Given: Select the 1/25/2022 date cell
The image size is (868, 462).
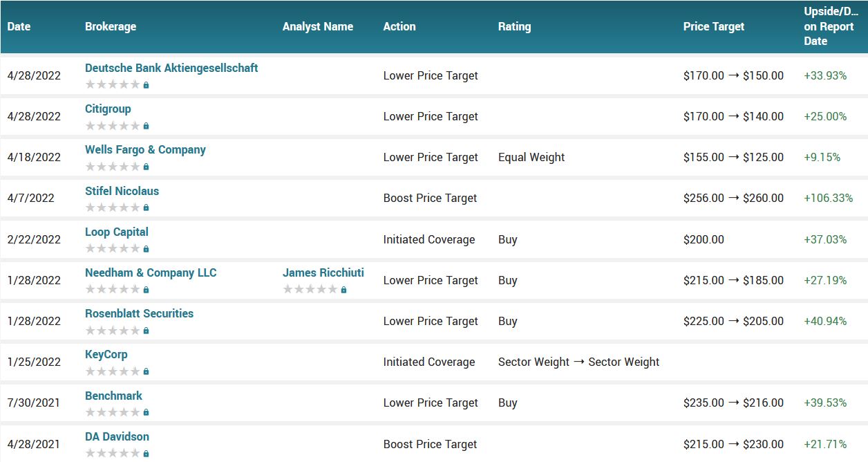Looking at the screenshot, I should tap(34, 362).
